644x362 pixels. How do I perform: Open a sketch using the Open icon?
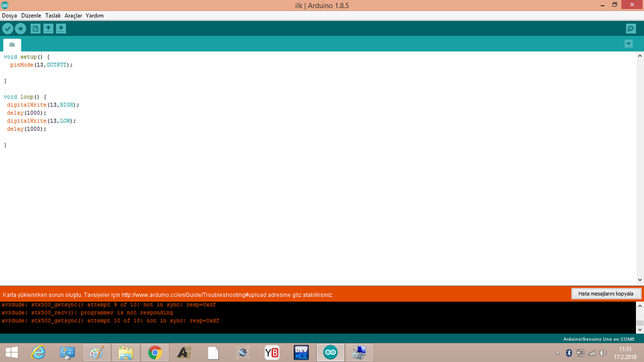48,29
